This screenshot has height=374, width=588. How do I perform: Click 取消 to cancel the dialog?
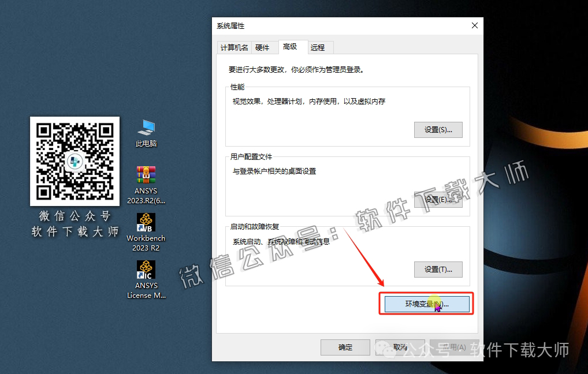(x=400, y=347)
